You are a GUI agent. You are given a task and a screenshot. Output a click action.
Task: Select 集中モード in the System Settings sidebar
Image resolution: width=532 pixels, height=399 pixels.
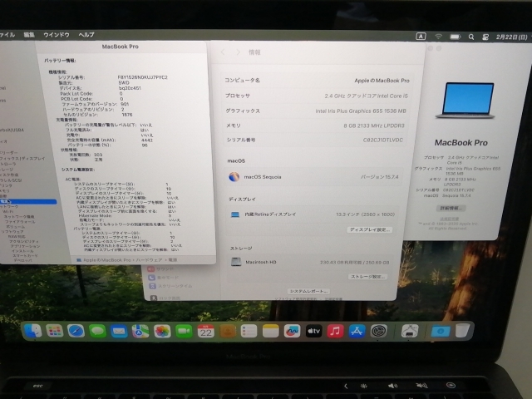pyautogui.click(x=164, y=277)
